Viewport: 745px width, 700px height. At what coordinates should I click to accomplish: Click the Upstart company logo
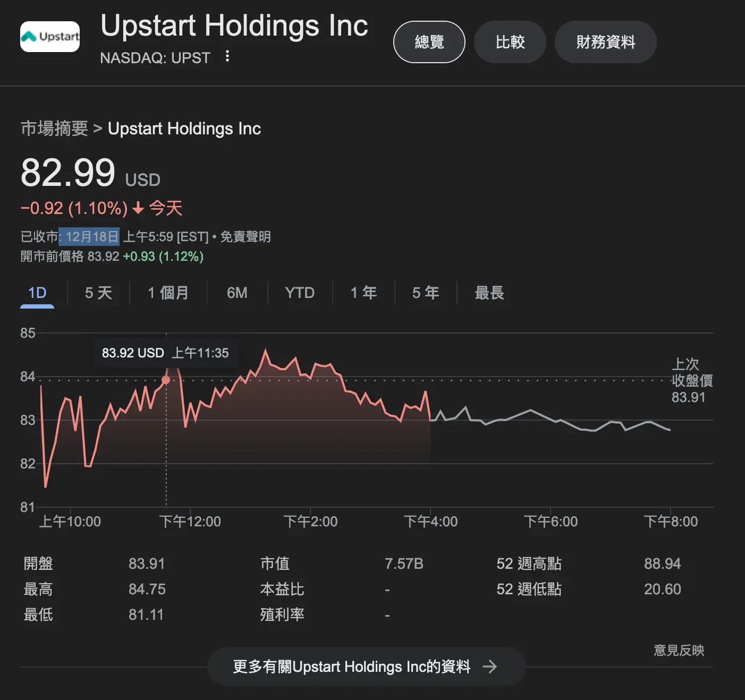click(49, 37)
